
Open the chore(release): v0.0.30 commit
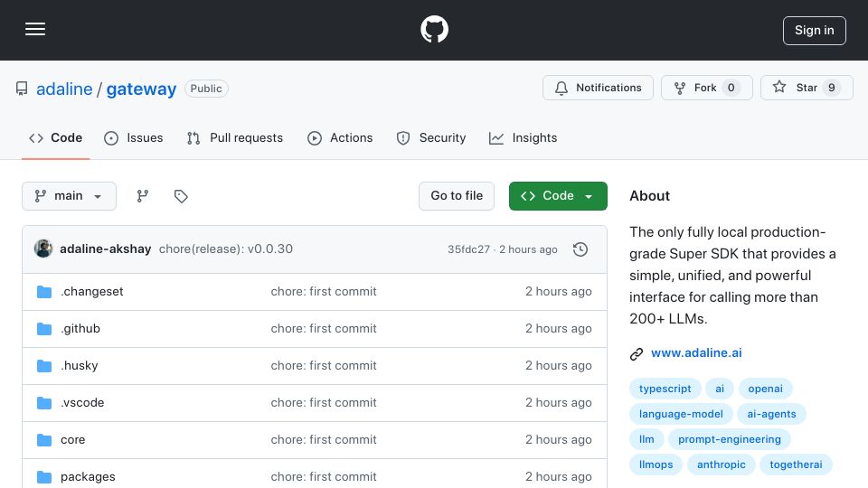226,249
